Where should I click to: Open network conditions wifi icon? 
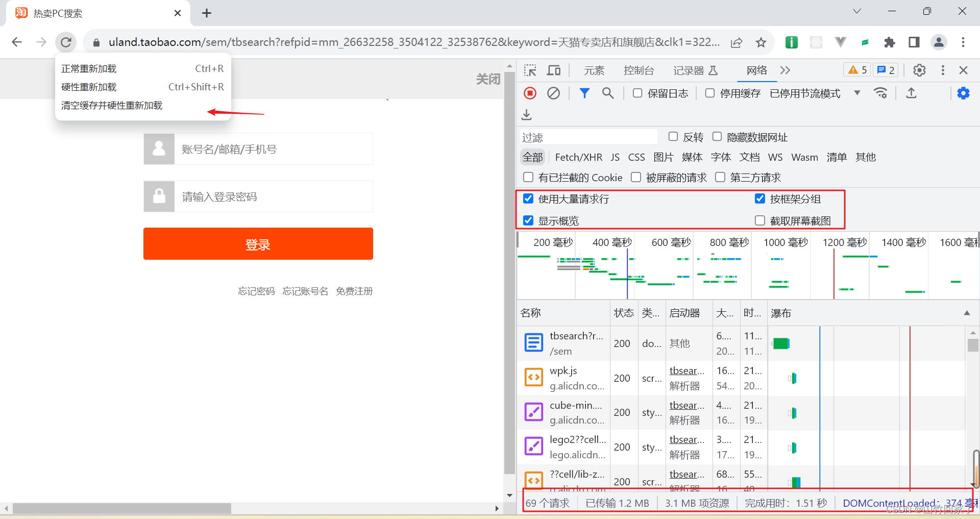pos(881,93)
